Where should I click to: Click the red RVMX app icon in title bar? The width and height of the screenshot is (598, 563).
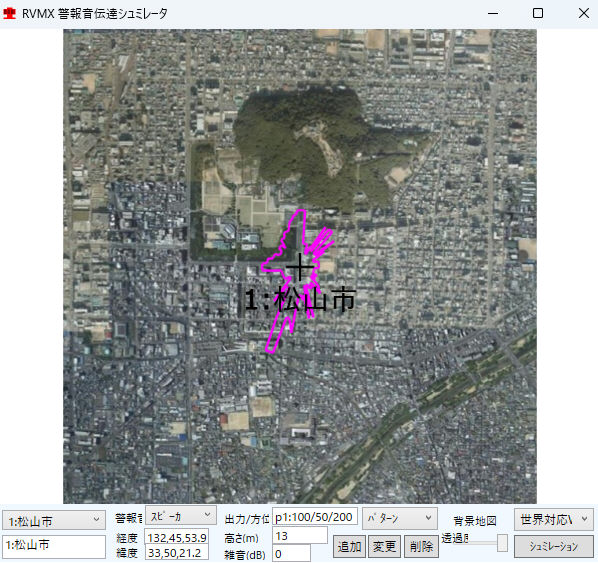click(9, 13)
